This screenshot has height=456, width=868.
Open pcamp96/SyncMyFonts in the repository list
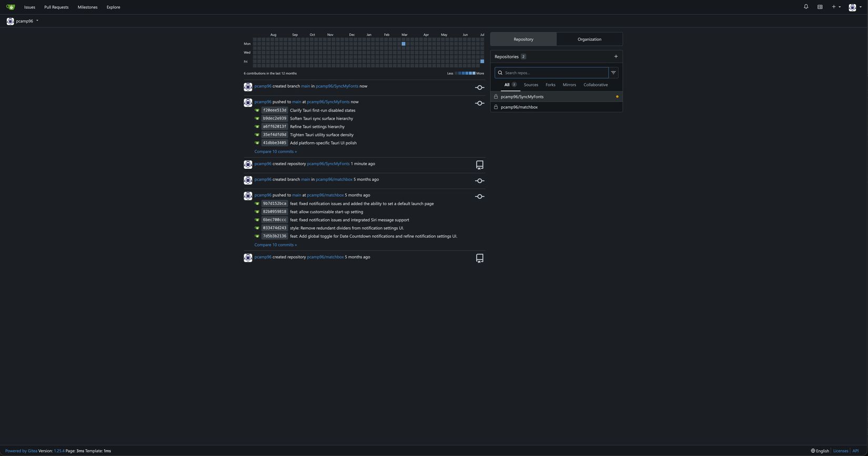(522, 97)
